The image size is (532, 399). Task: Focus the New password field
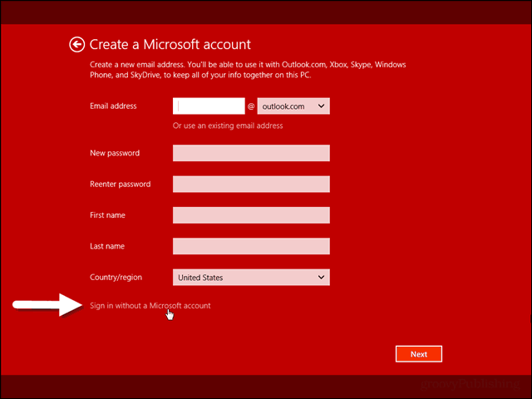251,153
